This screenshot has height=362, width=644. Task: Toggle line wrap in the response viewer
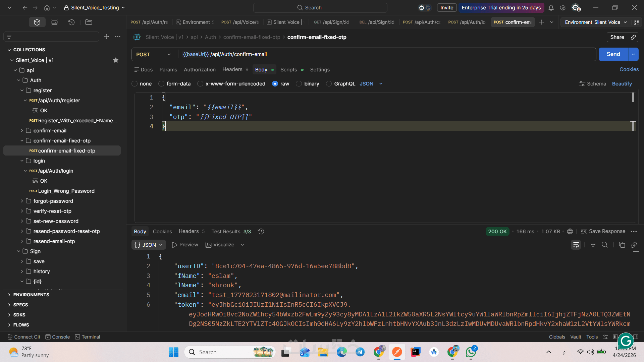tap(576, 245)
